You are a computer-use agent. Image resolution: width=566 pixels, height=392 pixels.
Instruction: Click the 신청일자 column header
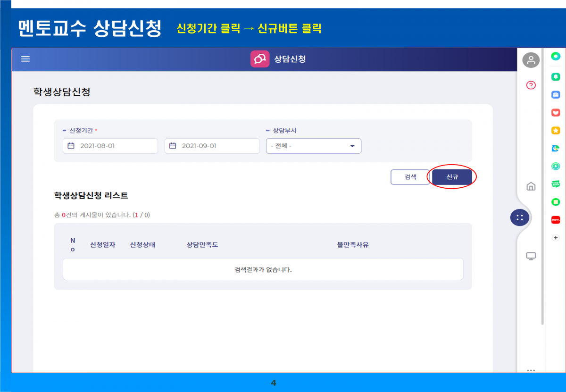[x=103, y=245]
